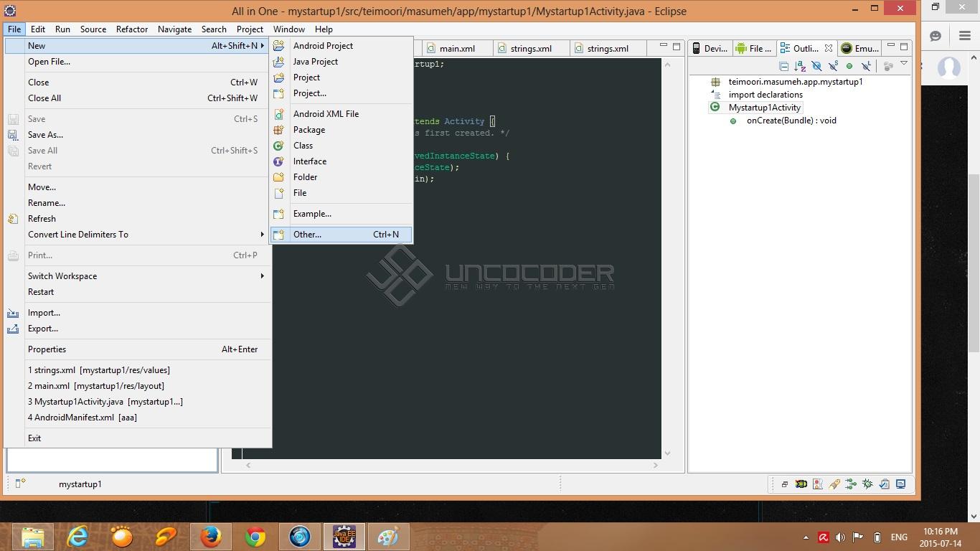Click the icon left of mystartup1 status text
The image size is (980, 551).
click(21, 484)
